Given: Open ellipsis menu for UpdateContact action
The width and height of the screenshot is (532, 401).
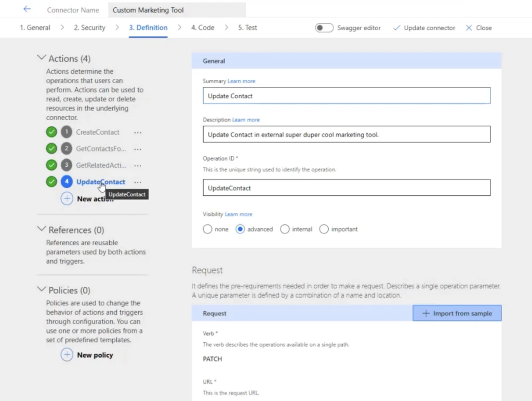Looking at the screenshot, I should [138, 182].
